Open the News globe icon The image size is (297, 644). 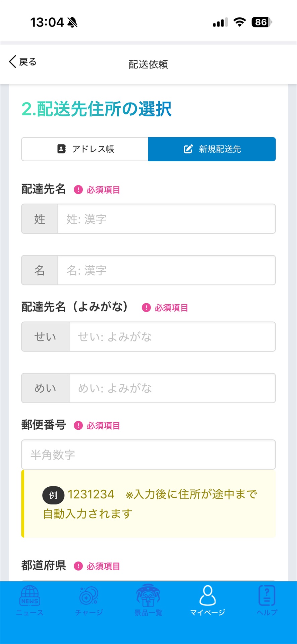pyautogui.click(x=30, y=596)
